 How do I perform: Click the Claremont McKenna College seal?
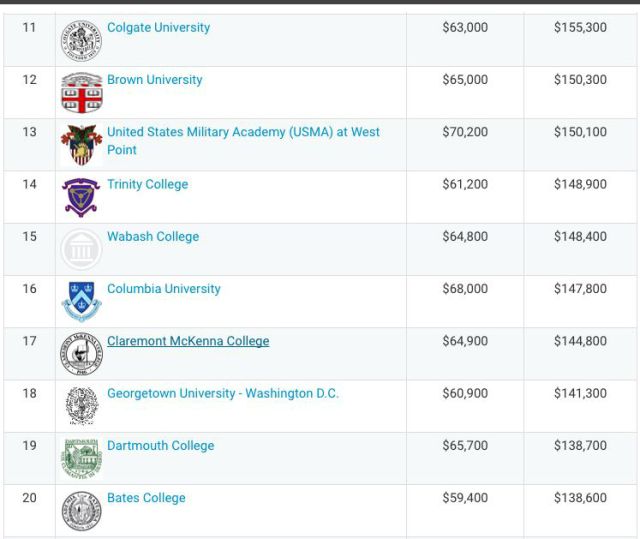[81, 354]
